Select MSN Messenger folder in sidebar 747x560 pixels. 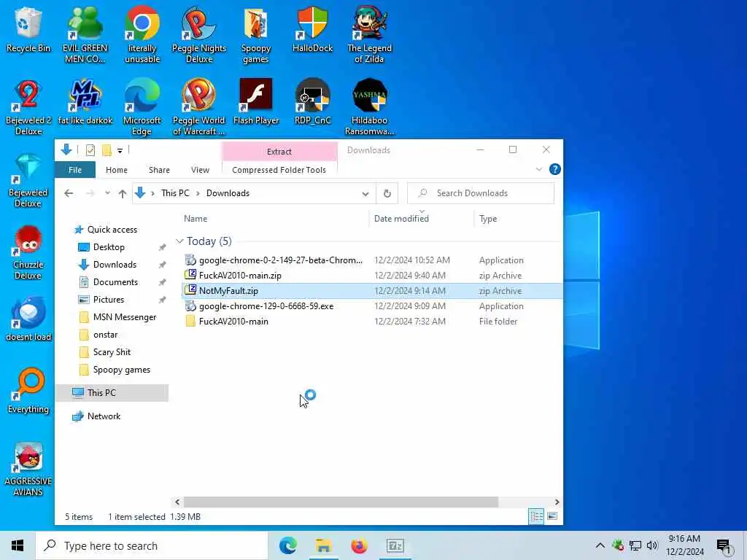pos(125,317)
